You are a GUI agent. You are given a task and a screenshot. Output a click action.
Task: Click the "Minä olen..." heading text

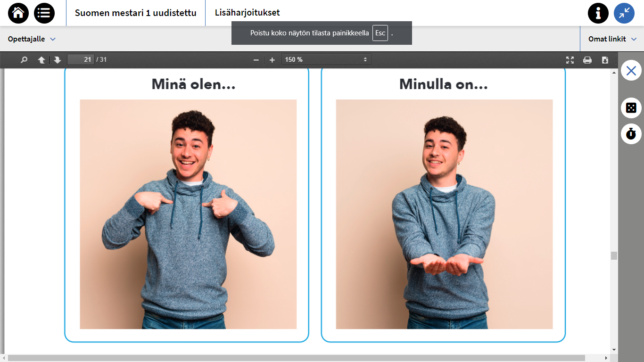pyautogui.click(x=193, y=84)
